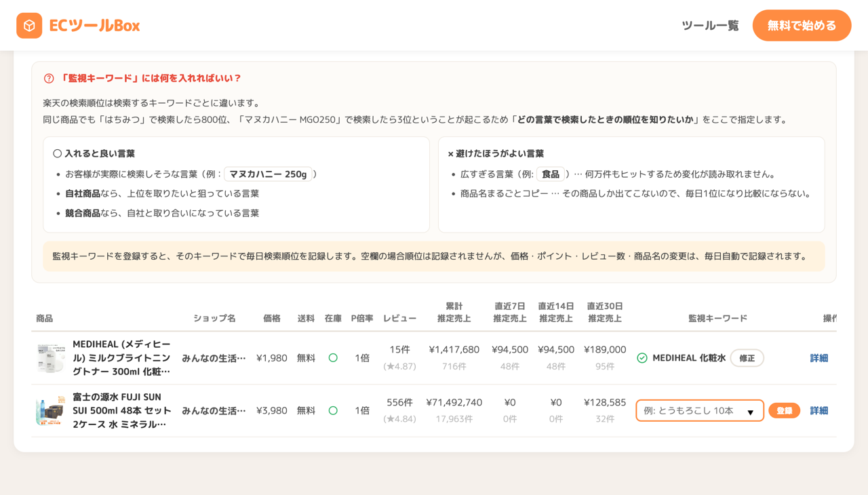Click the green checkmark beside MEDIHEAL 化粧水
Screen dimensions: 868x495
(x=642, y=358)
